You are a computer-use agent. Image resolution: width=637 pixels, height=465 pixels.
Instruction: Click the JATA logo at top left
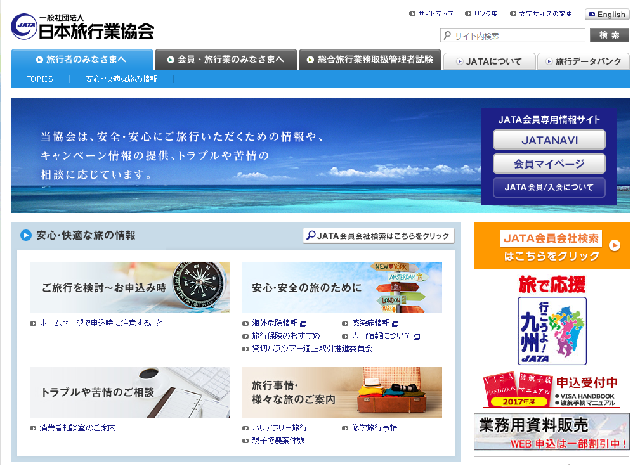[83, 27]
